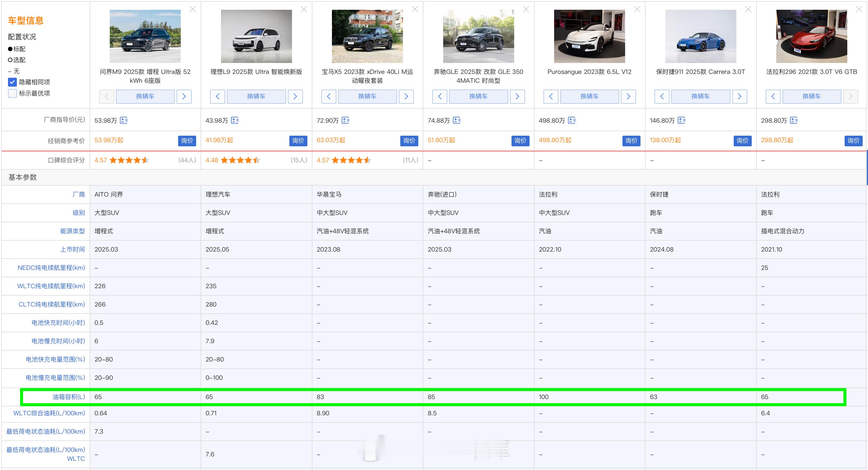This screenshot has width=868, height=470.
Task: Move 理想L9 column left with arrow
Action: coord(218,97)
